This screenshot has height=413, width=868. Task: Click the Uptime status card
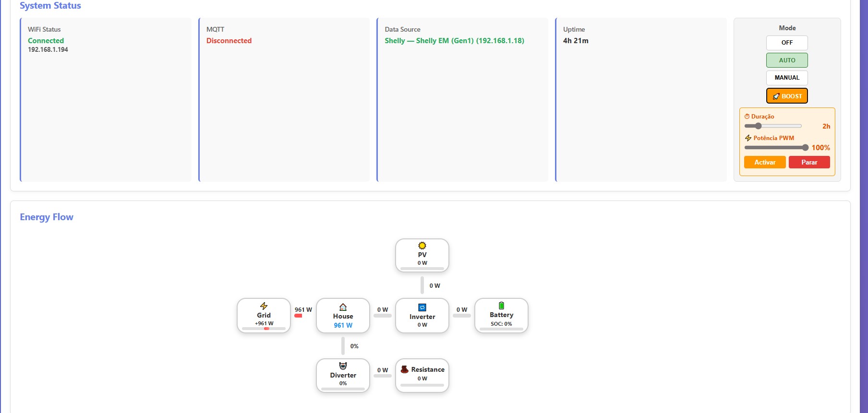[x=640, y=100]
